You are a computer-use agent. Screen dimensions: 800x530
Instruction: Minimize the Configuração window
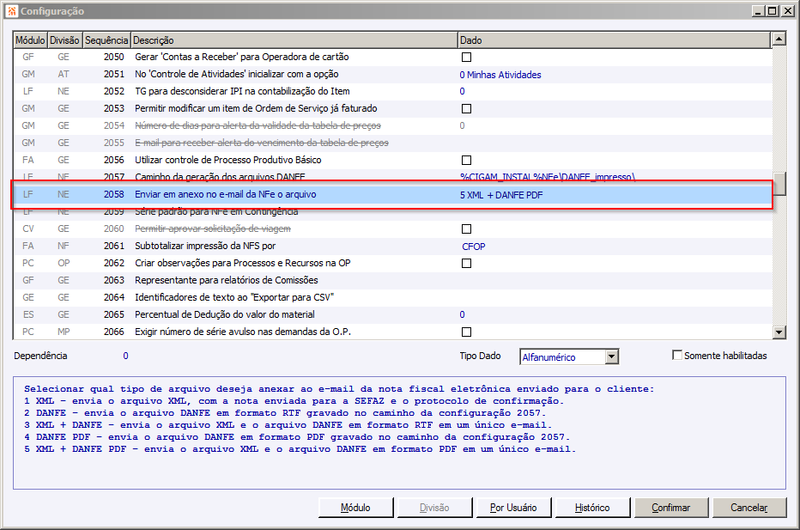pos(759,11)
